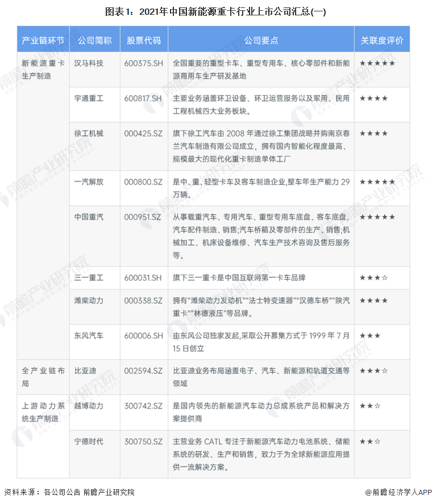Click stock code 600031.SH
This screenshot has height=504, width=432.
[143, 278]
